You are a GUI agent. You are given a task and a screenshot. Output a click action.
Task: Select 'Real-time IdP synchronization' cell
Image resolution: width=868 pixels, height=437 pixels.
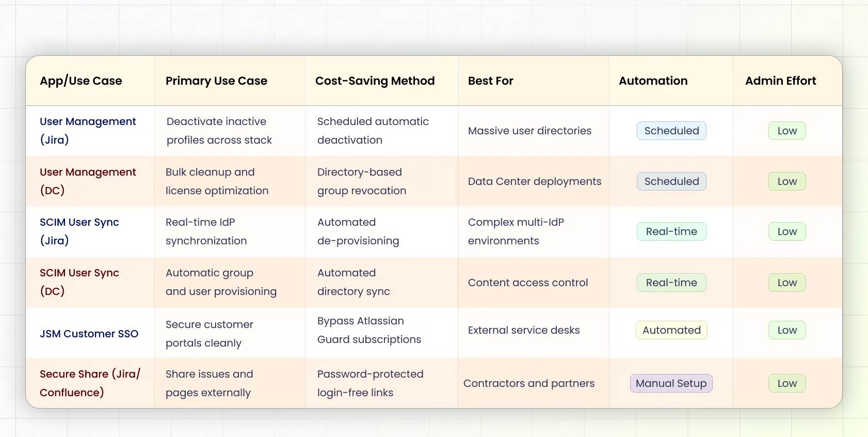pyautogui.click(x=230, y=231)
